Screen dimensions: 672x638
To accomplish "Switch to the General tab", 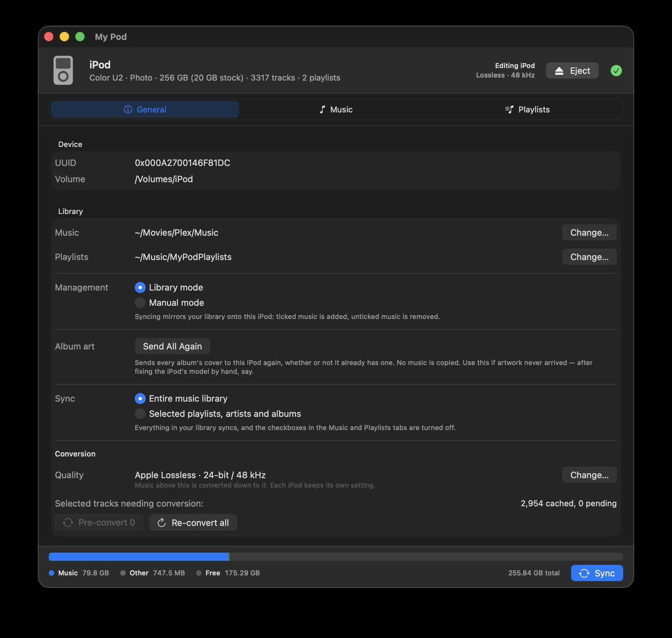I will (x=145, y=109).
